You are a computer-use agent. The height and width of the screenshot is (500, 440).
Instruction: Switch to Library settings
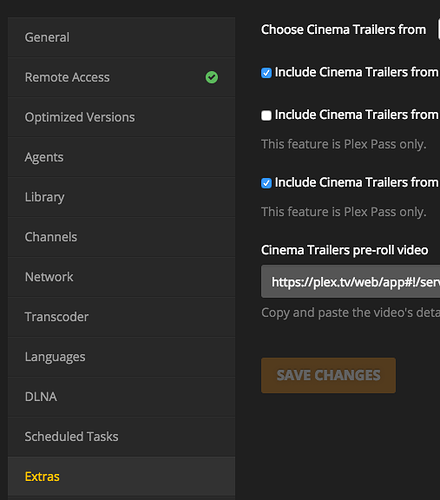tap(121, 197)
